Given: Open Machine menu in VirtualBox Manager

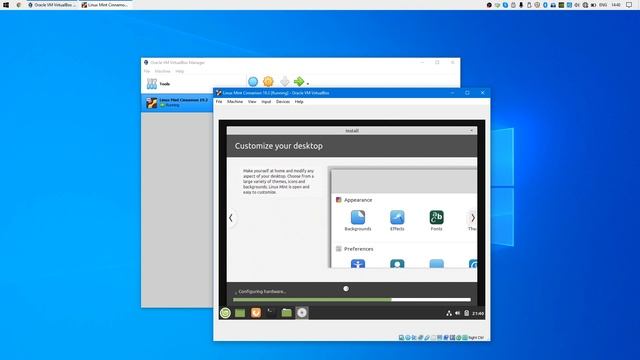Looking at the screenshot, I should pos(162,71).
